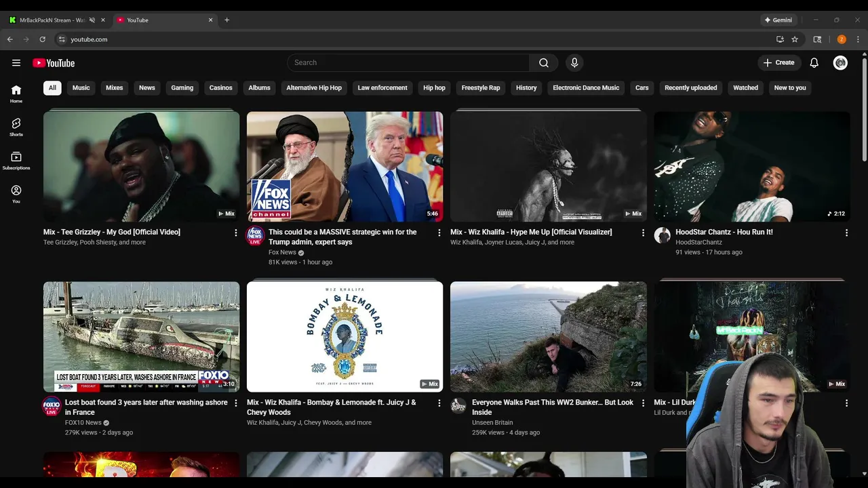This screenshot has width=868, height=488.
Task: Open Lost boat video thumbnail
Action: click(141, 337)
